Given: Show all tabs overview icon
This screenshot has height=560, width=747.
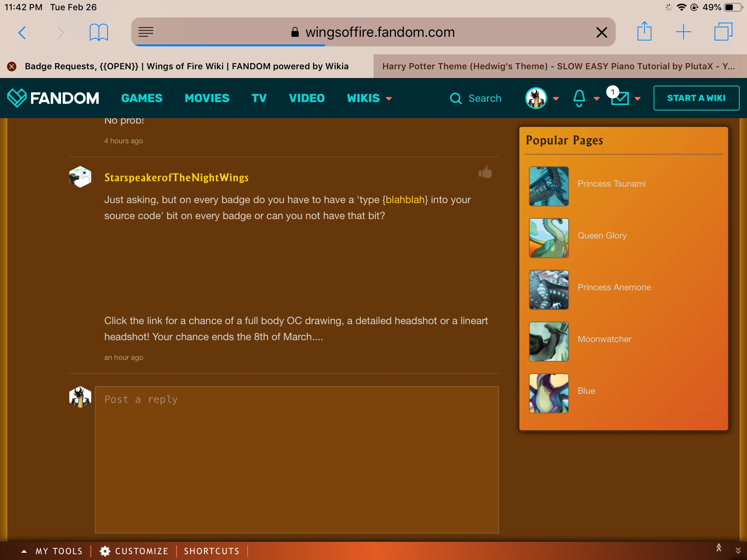Looking at the screenshot, I should point(723,32).
